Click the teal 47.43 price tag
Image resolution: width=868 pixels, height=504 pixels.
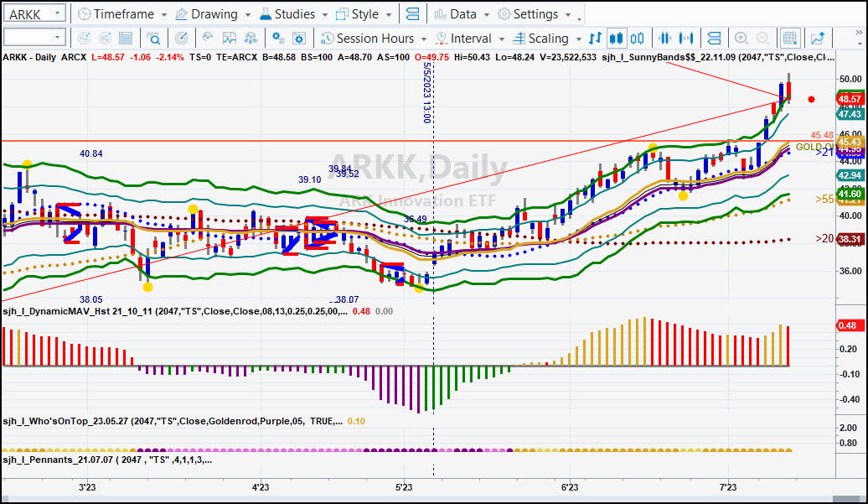[850, 114]
